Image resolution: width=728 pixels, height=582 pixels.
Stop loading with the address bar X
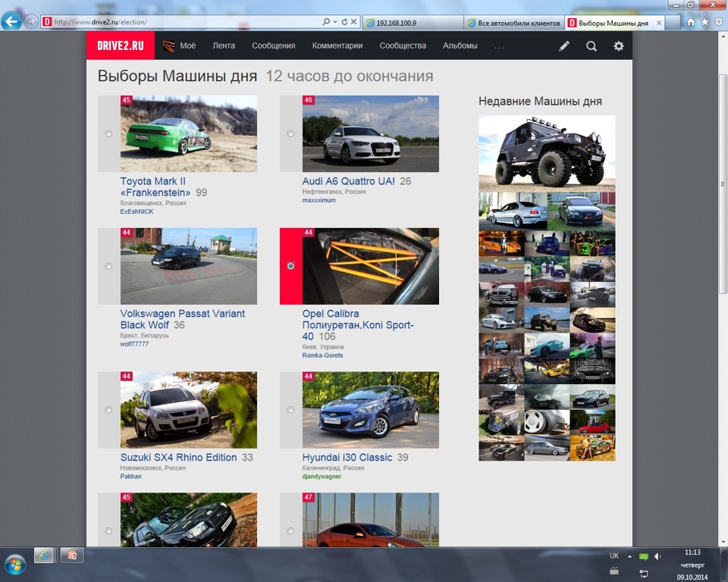(354, 22)
